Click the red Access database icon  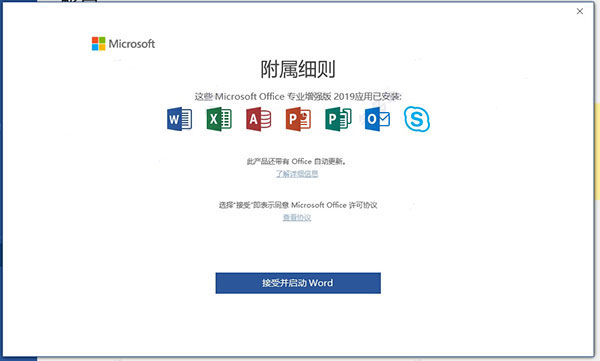259,119
